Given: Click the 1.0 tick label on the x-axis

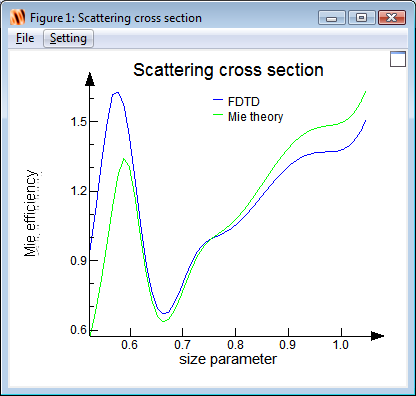Looking at the screenshot, I should point(341,345).
